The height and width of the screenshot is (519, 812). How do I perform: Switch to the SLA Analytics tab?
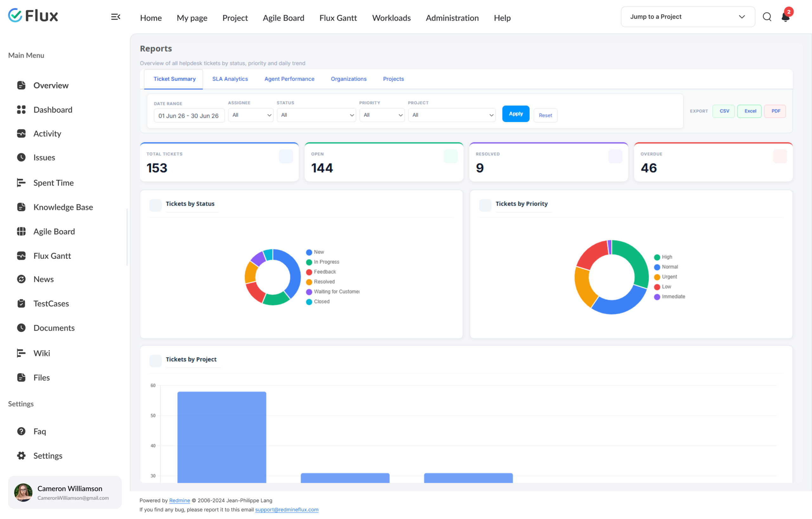pyautogui.click(x=230, y=79)
